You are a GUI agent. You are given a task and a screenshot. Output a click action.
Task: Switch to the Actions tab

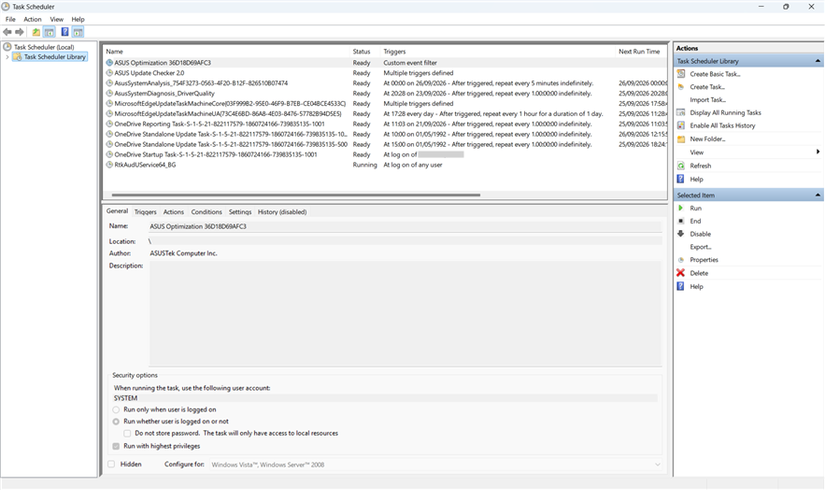174,212
